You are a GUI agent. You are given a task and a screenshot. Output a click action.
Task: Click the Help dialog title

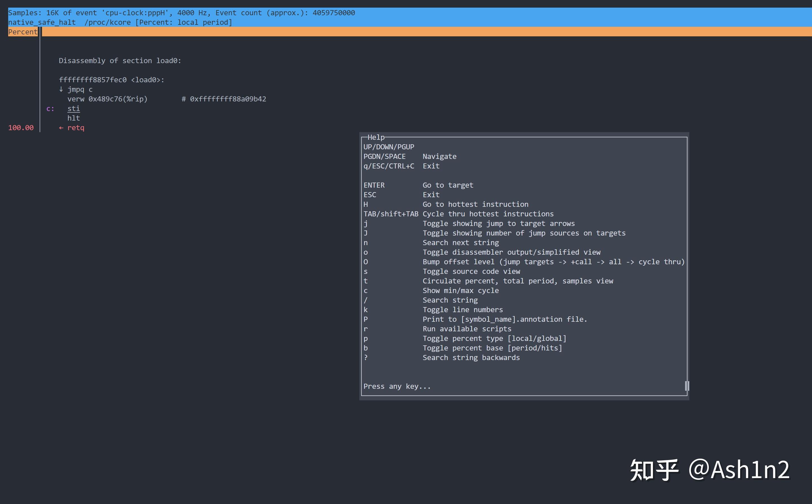pyautogui.click(x=376, y=137)
